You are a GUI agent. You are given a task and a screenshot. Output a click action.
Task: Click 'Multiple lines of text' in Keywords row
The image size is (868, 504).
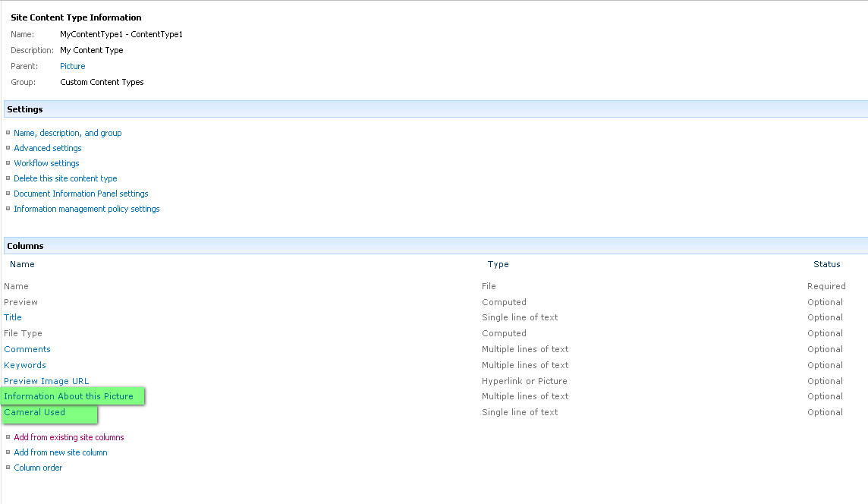pos(525,365)
